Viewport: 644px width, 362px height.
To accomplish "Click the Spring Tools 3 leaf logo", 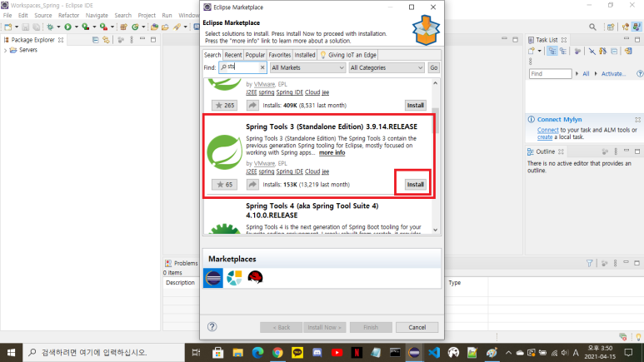I will tap(224, 151).
